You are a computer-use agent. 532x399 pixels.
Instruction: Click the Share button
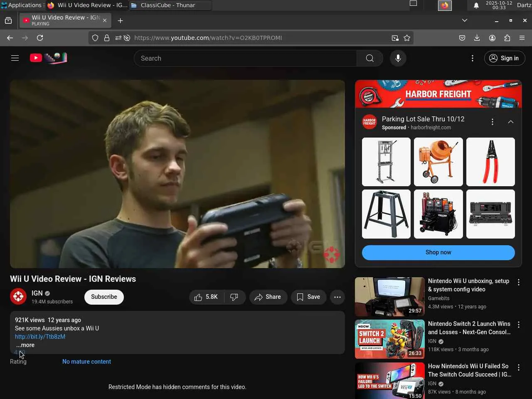(268, 297)
